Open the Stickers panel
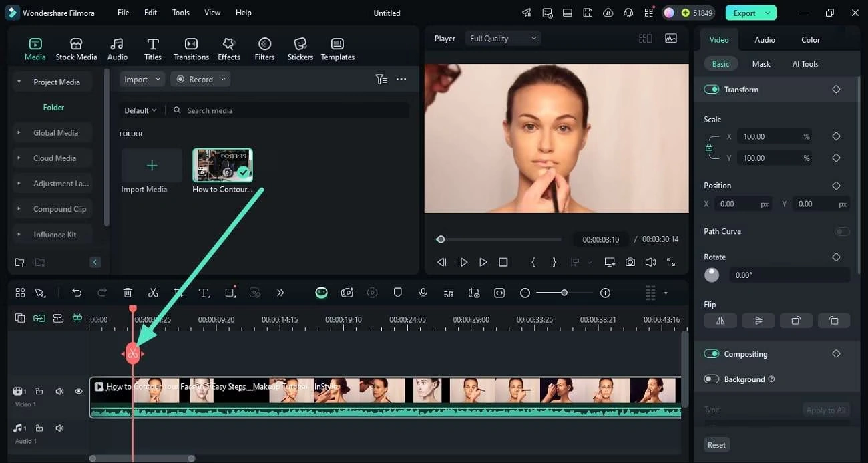 click(x=300, y=49)
